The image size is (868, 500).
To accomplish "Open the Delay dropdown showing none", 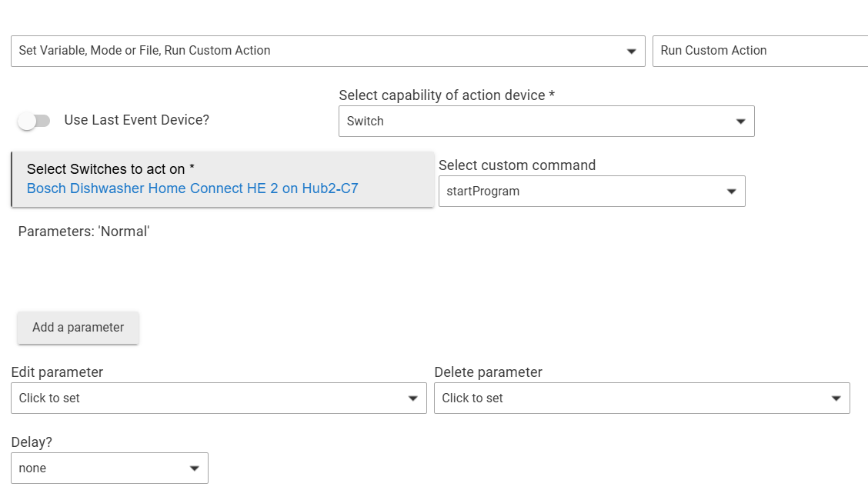I will pyautogui.click(x=100, y=468).
